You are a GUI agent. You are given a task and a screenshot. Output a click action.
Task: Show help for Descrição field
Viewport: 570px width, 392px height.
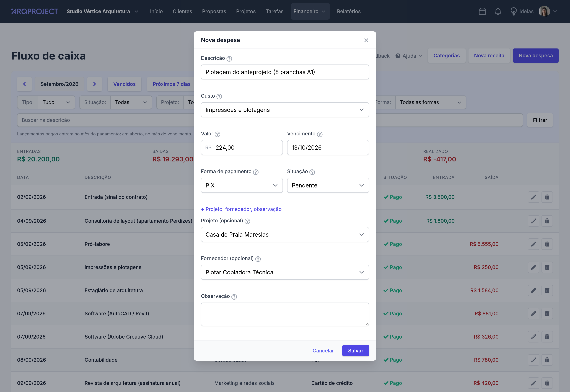tap(229, 59)
